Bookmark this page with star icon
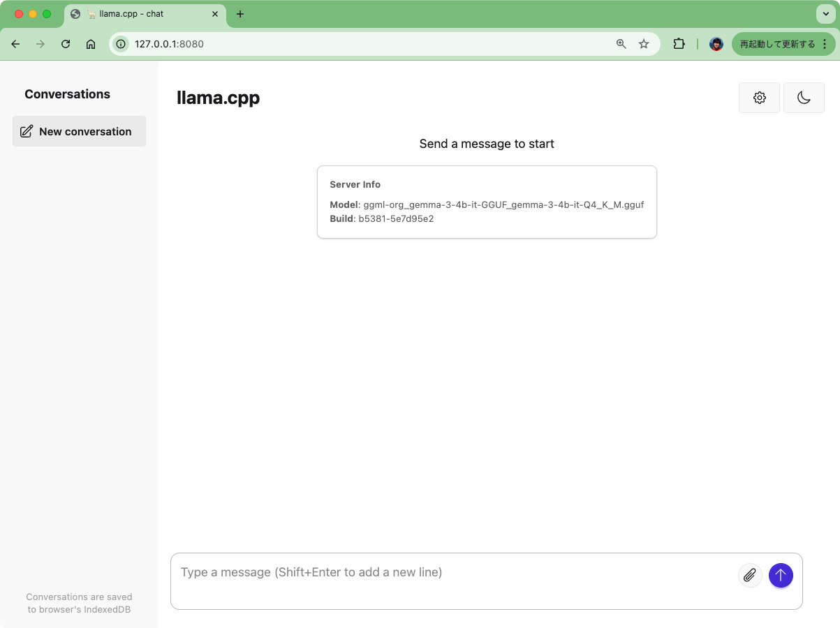The width and height of the screenshot is (840, 628). pos(644,44)
